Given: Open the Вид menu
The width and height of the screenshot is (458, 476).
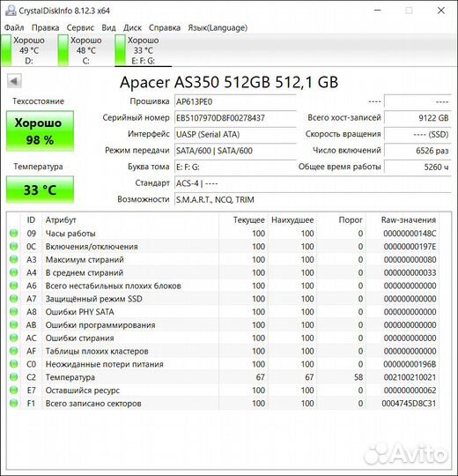Looking at the screenshot, I should click(108, 27).
